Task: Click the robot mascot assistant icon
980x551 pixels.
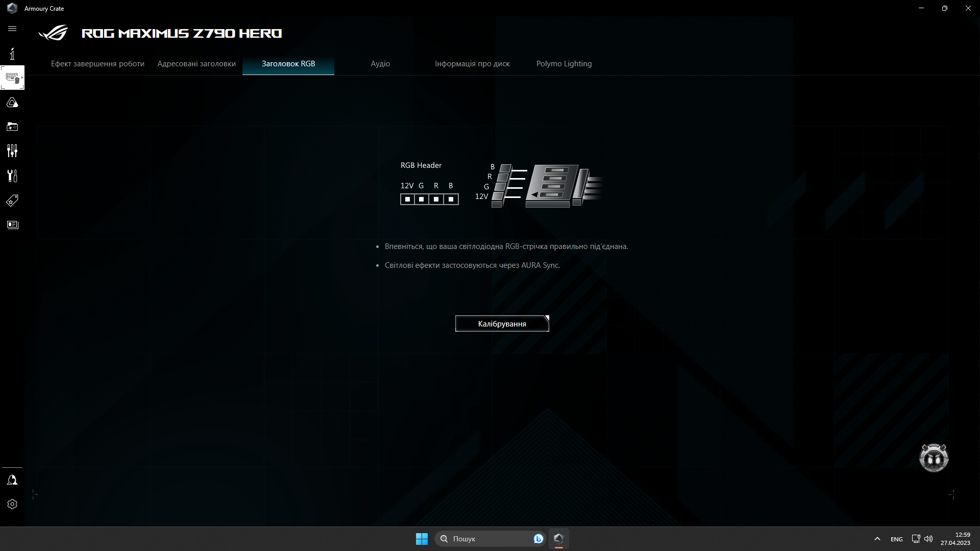Action: pos(934,458)
